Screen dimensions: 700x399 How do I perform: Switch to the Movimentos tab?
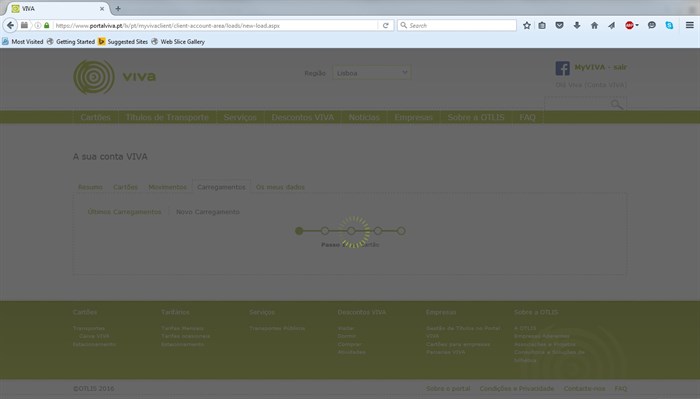(x=167, y=187)
